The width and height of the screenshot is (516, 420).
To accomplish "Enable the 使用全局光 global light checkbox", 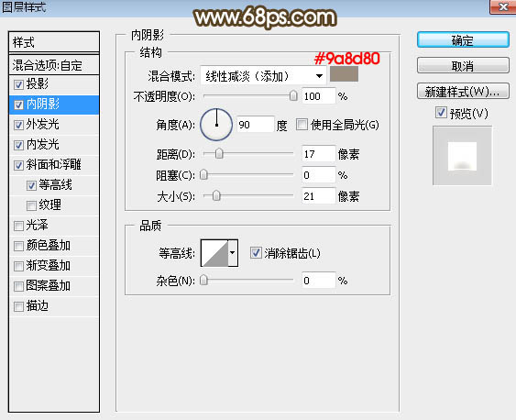I will click(x=302, y=125).
